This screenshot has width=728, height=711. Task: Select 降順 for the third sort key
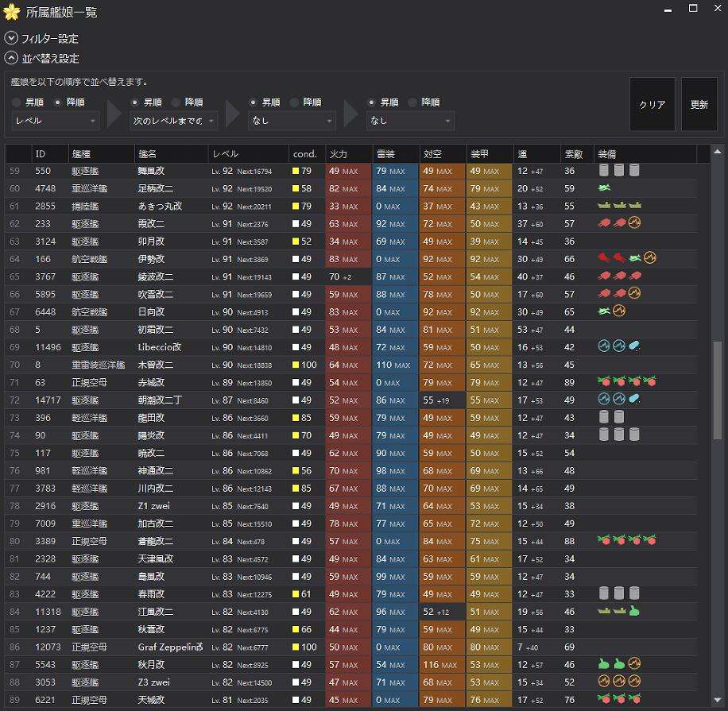pyautogui.click(x=294, y=102)
